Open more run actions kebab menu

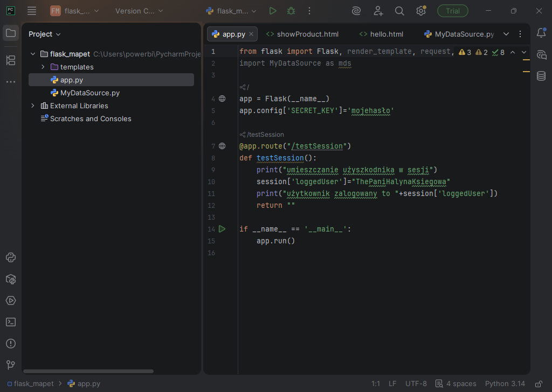coord(309,11)
